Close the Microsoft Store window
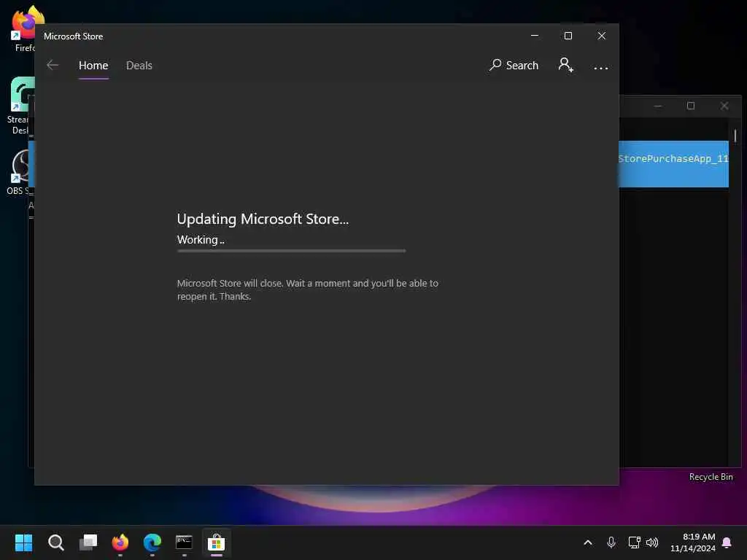 point(602,36)
